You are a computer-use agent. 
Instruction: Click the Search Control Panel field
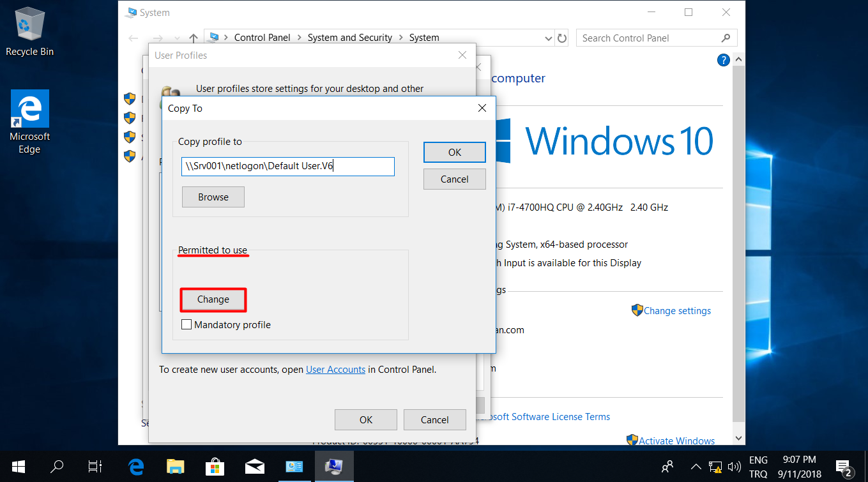[657, 38]
